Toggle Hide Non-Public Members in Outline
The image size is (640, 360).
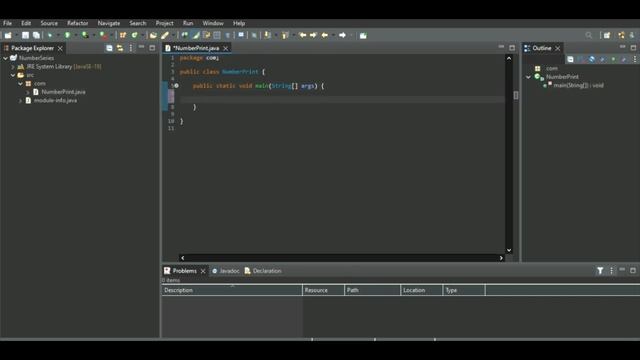click(613, 59)
